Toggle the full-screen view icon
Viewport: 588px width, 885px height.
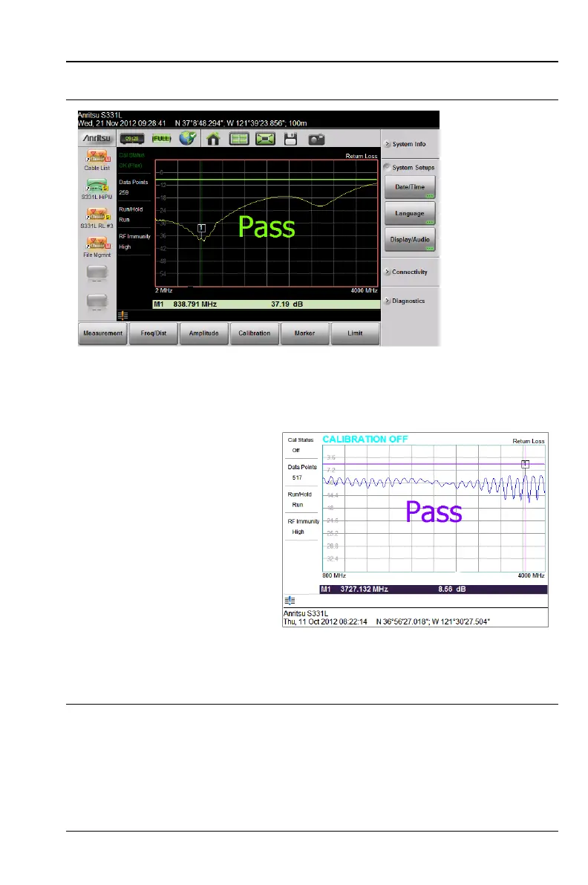(x=265, y=139)
